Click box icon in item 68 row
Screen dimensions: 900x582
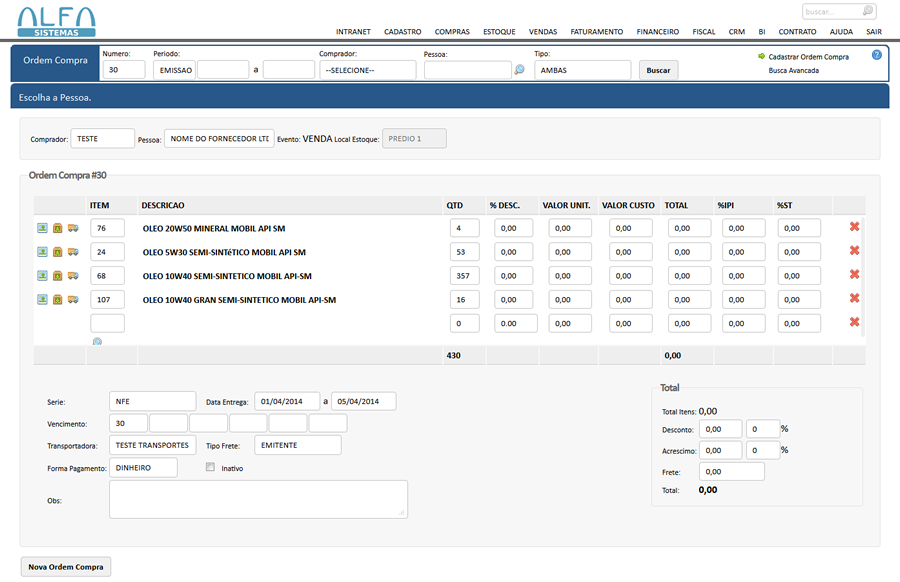pyautogui.click(x=57, y=276)
